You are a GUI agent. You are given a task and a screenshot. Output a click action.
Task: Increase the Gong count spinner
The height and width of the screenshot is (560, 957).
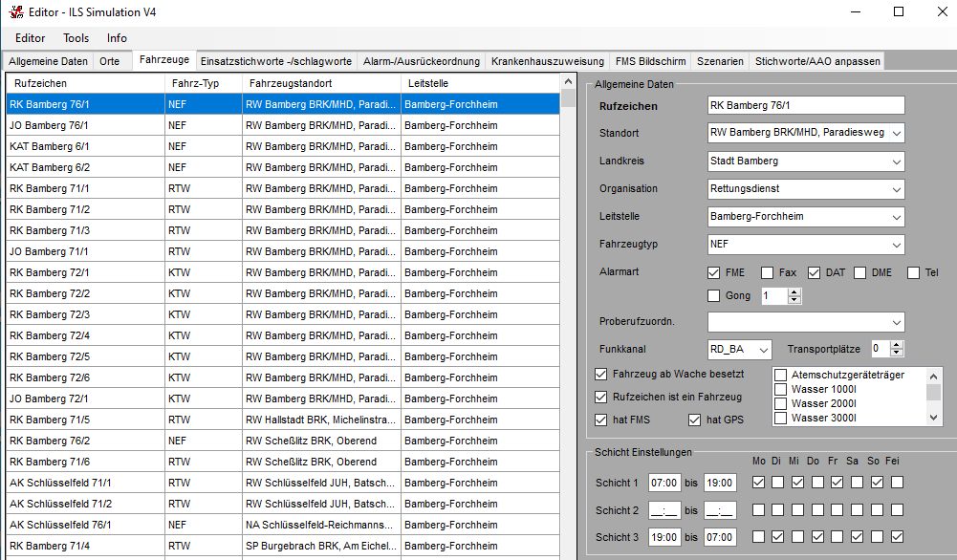click(x=794, y=292)
